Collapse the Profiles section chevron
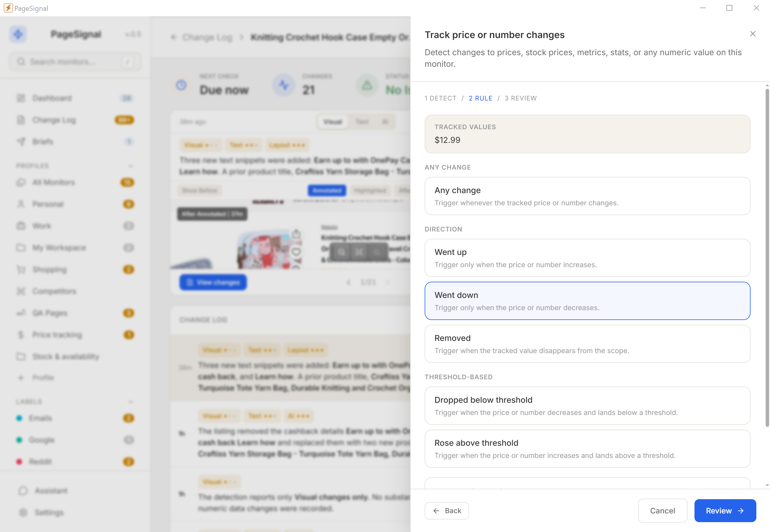 click(131, 166)
